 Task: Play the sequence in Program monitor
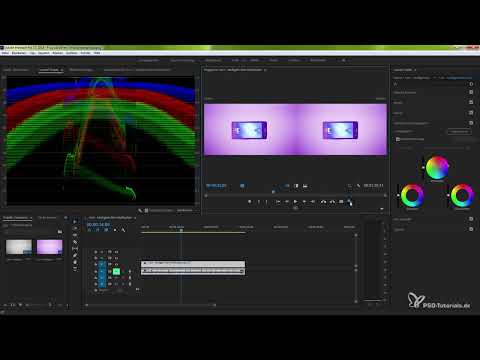295,202
